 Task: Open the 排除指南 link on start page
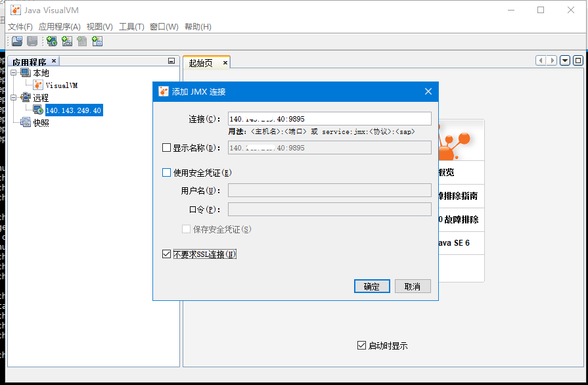(458, 196)
